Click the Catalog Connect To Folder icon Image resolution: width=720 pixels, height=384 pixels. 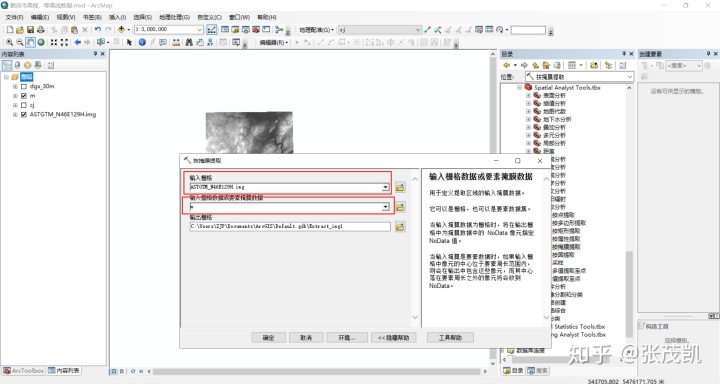(x=594, y=65)
